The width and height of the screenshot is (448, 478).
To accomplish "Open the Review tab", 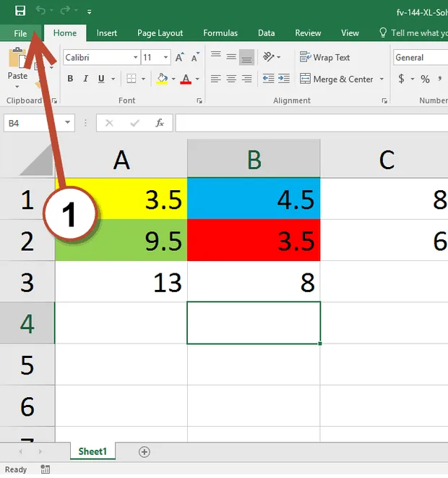I will (308, 33).
